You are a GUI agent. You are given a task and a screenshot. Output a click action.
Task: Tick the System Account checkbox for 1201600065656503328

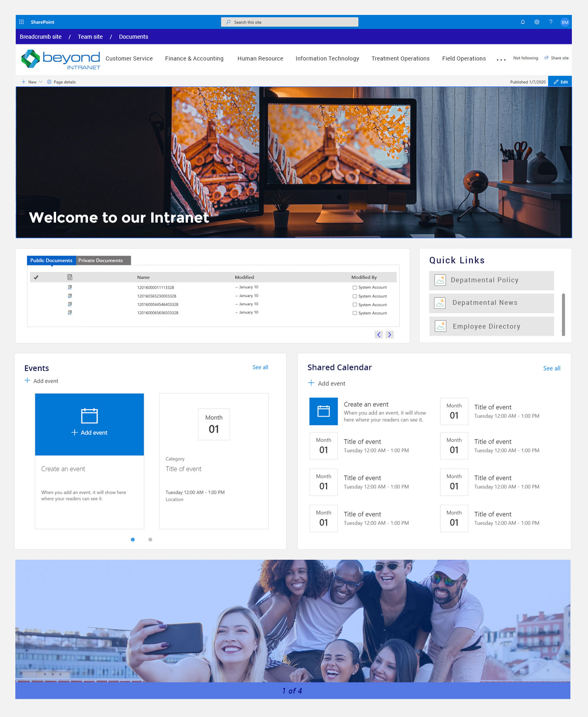355,313
